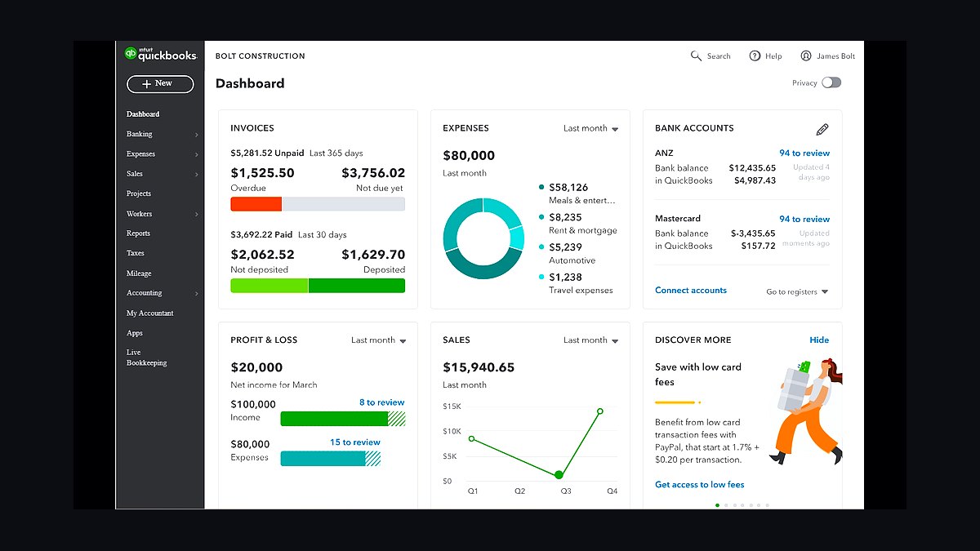980x551 pixels.
Task: Click the woman carrying boxes illustration
Action: (805, 412)
